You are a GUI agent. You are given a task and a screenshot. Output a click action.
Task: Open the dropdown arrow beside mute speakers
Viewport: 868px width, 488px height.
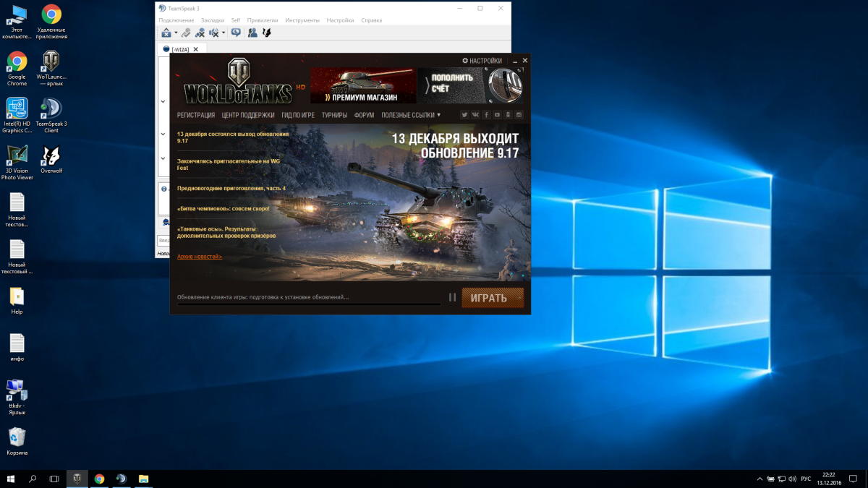(x=224, y=33)
